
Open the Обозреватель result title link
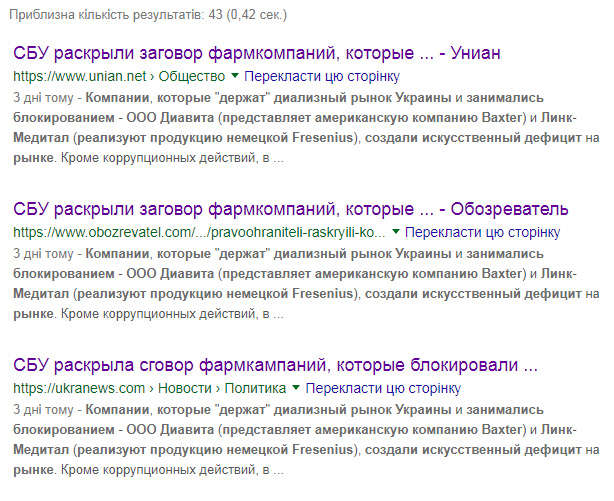pos(291,209)
